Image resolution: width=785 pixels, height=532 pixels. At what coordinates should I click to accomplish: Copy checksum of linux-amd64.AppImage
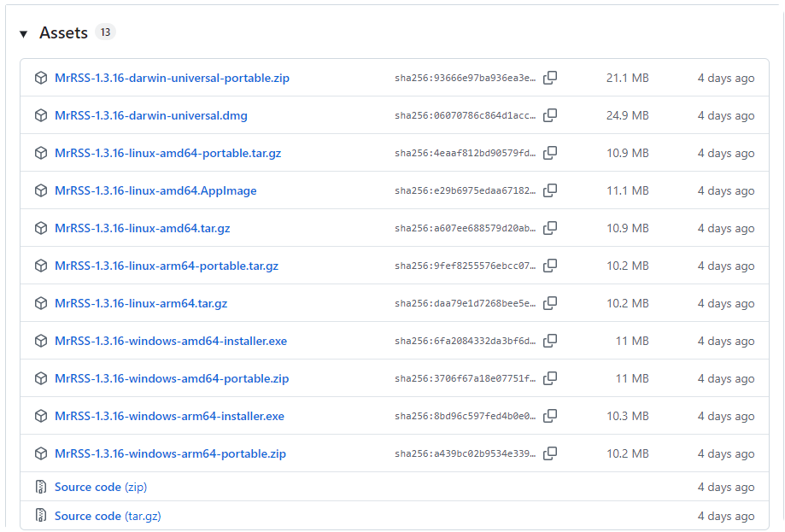[550, 190]
